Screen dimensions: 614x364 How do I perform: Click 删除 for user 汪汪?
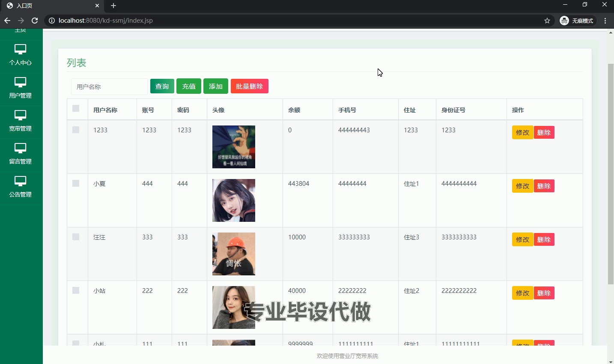(x=544, y=239)
